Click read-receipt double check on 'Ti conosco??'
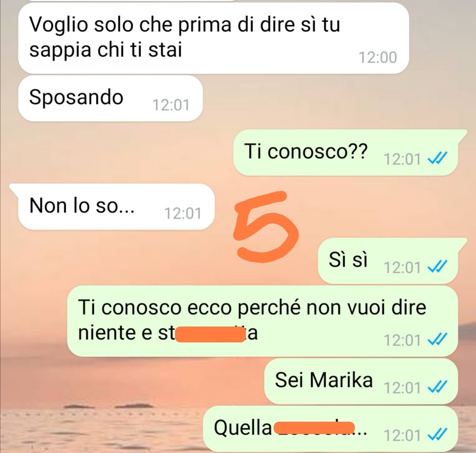 (437, 158)
